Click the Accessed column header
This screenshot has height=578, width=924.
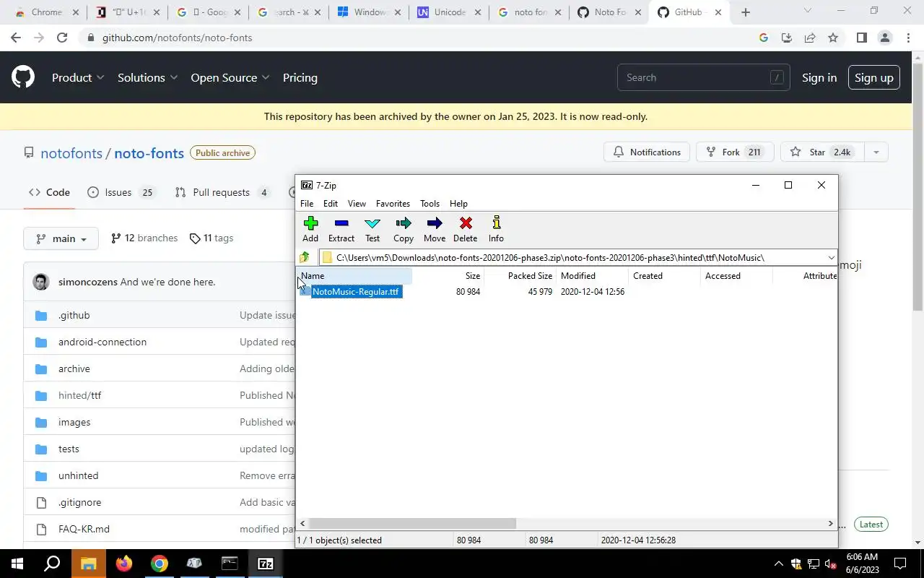point(736,276)
